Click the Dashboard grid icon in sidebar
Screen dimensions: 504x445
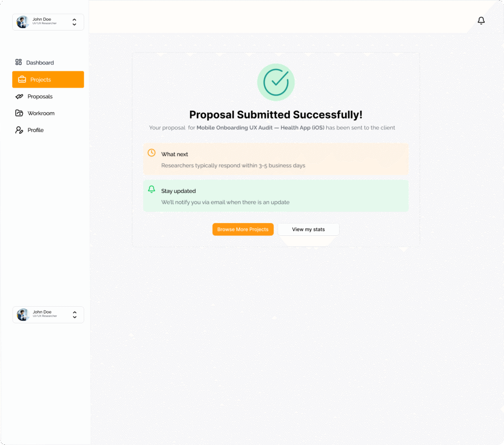pyautogui.click(x=19, y=63)
